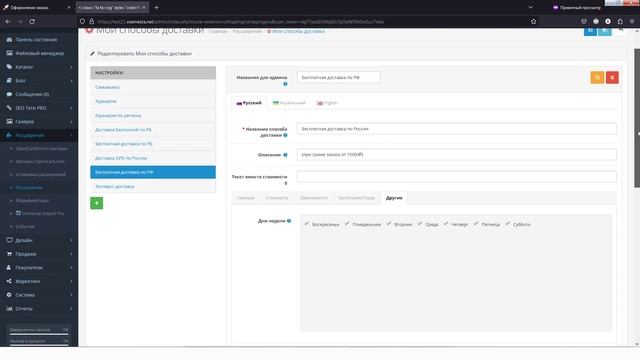Click the bookmark star in address bar
The width and height of the screenshot is (640, 360).
[533, 21]
